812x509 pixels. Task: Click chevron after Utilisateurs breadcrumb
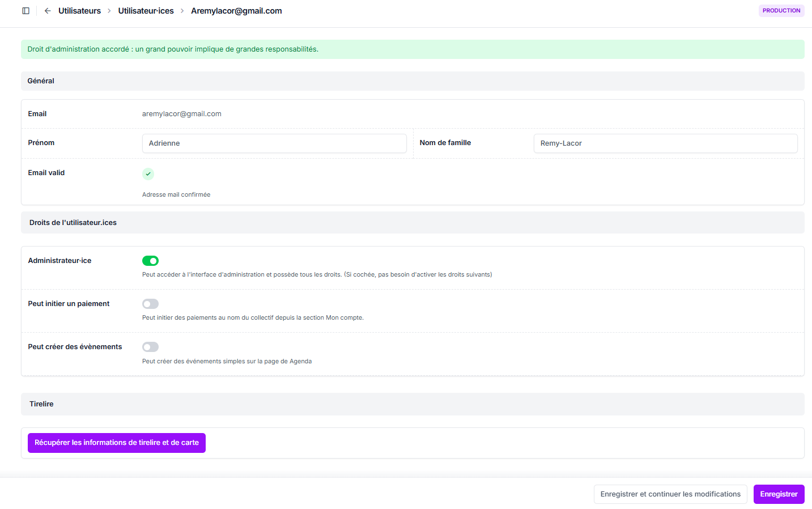[109, 11]
